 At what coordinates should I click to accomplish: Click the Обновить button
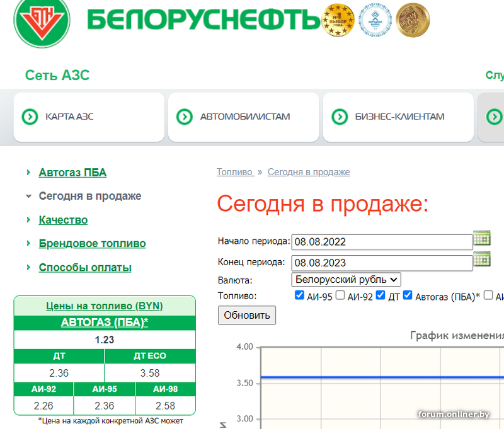pyautogui.click(x=247, y=315)
